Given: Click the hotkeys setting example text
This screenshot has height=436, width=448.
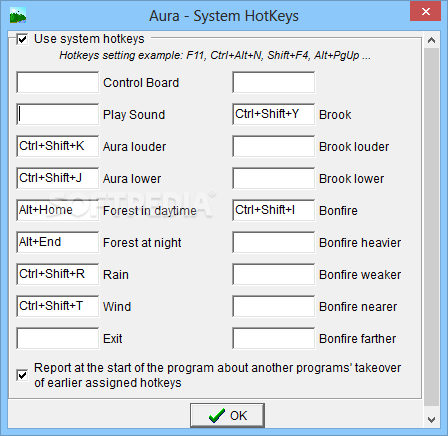Looking at the screenshot, I should (x=215, y=55).
